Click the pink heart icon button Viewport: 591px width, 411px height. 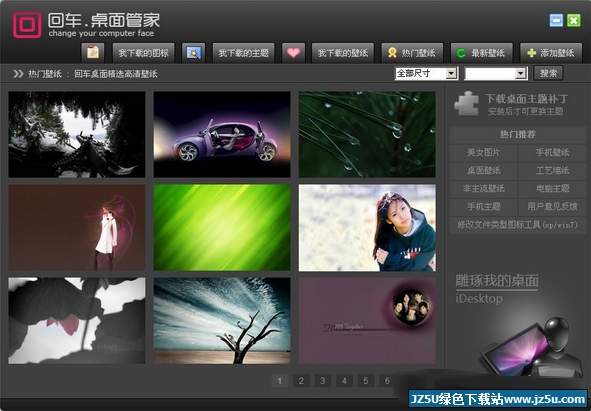(x=293, y=52)
